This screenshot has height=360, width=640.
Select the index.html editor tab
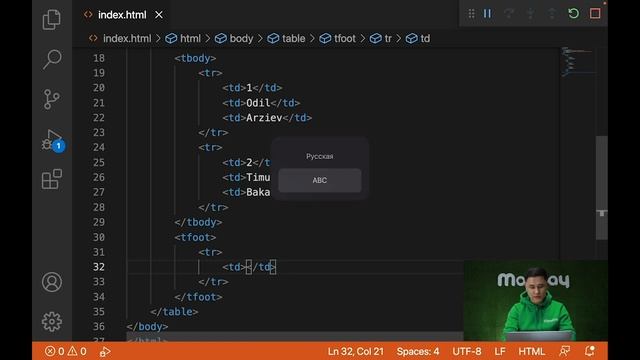point(122,15)
